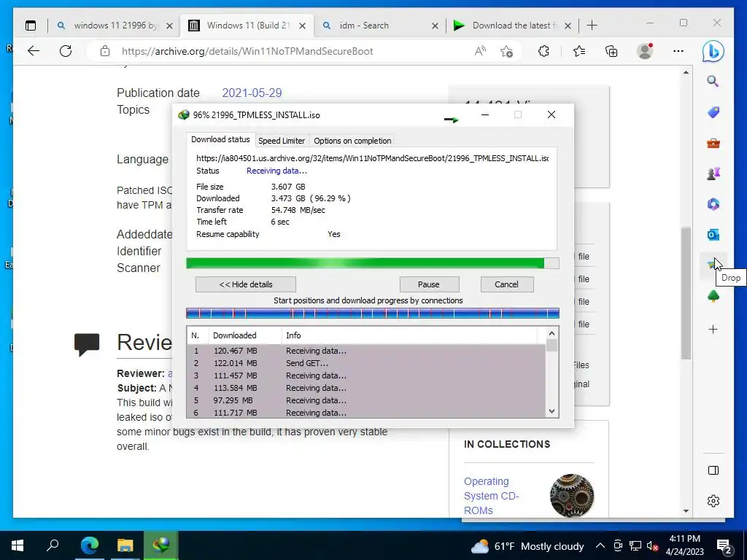View site info lock icon

(x=105, y=51)
